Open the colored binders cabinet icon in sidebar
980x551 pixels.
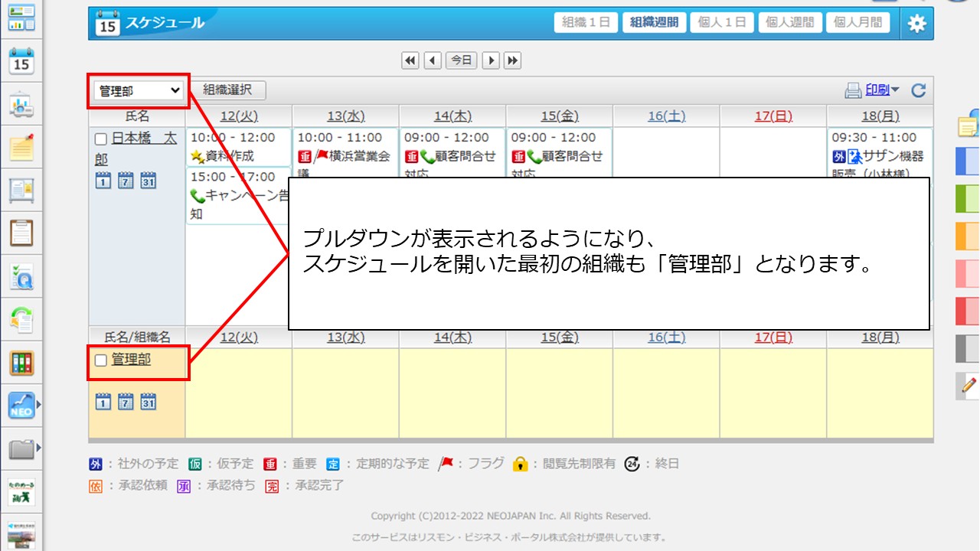tap(21, 363)
